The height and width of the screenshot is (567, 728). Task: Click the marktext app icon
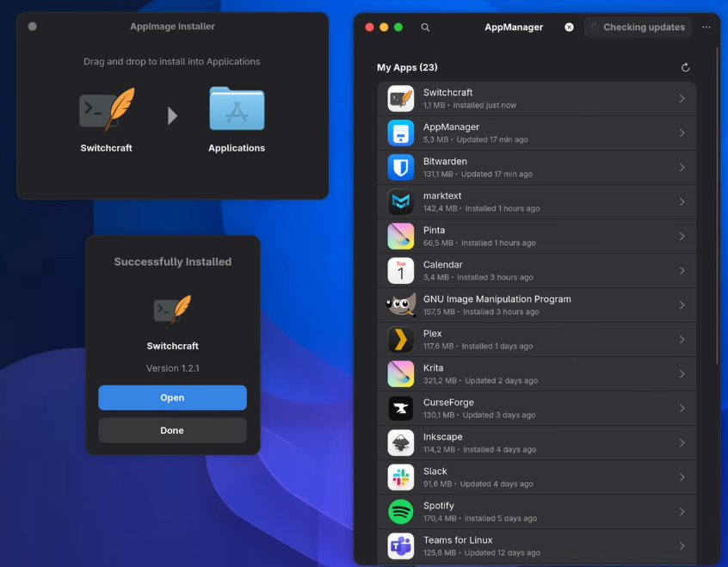[x=401, y=201]
